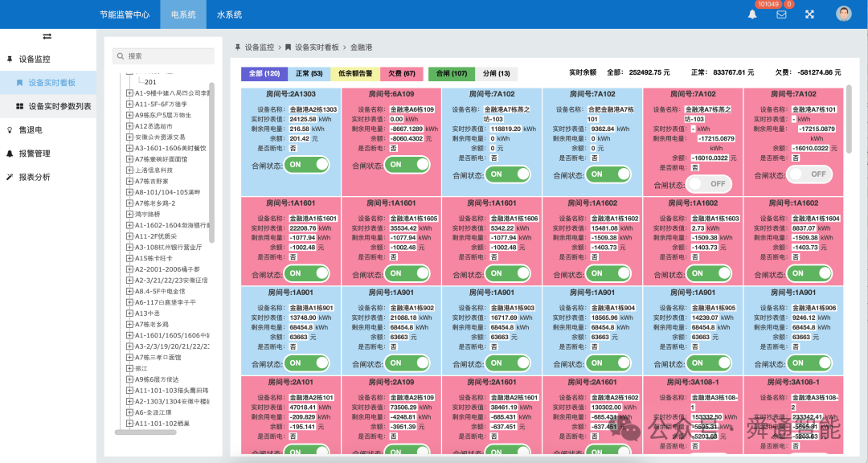Open the user avatar in top right

[843, 14]
